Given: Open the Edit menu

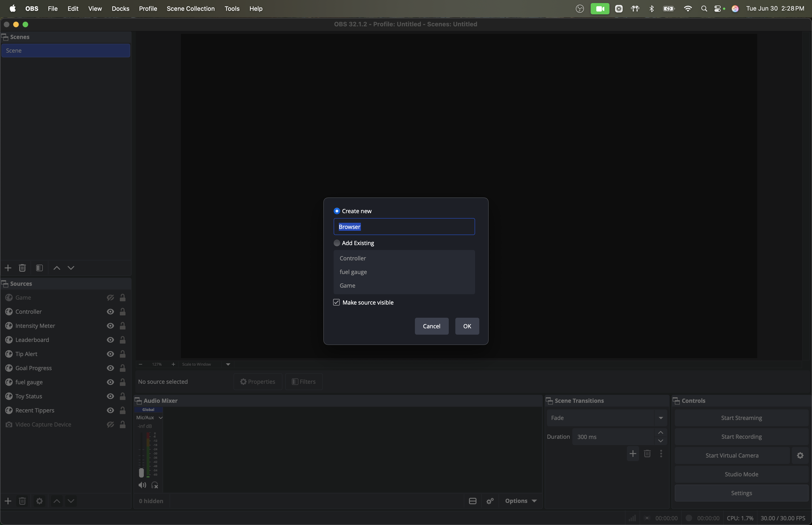Looking at the screenshot, I should tap(73, 8).
